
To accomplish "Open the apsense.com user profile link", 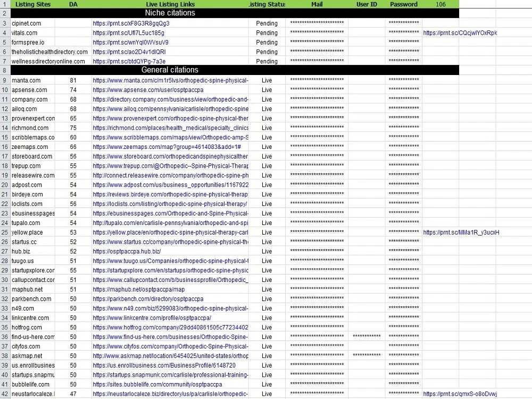I will [148, 90].
